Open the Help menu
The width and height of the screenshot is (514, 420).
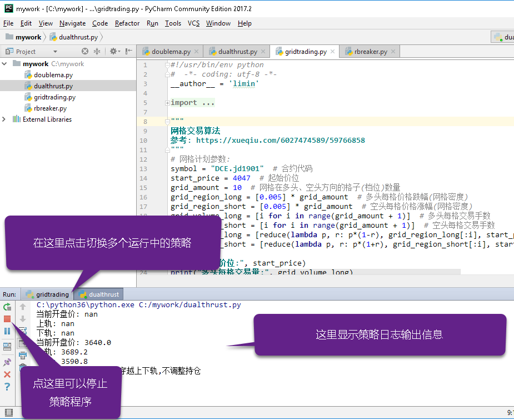click(x=244, y=23)
